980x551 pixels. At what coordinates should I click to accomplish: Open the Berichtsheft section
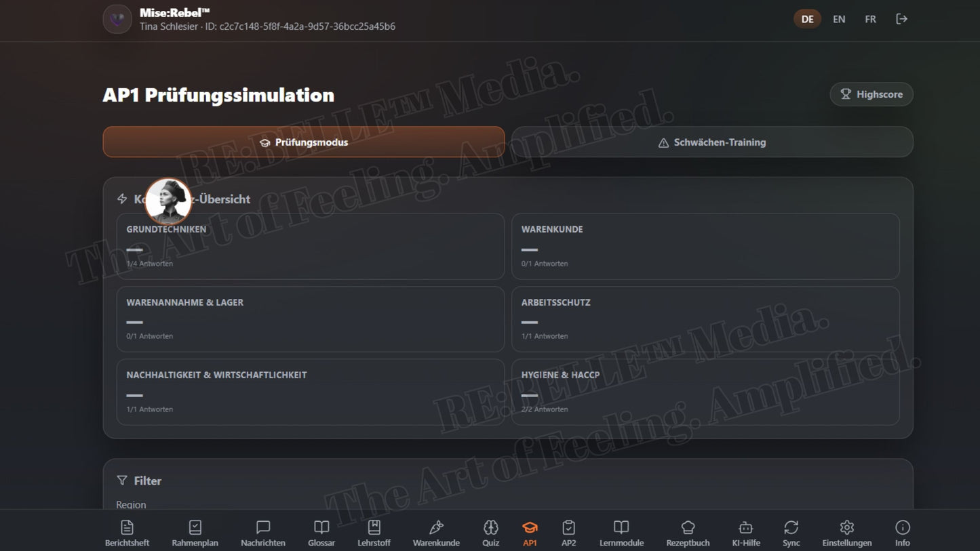[x=127, y=533]
